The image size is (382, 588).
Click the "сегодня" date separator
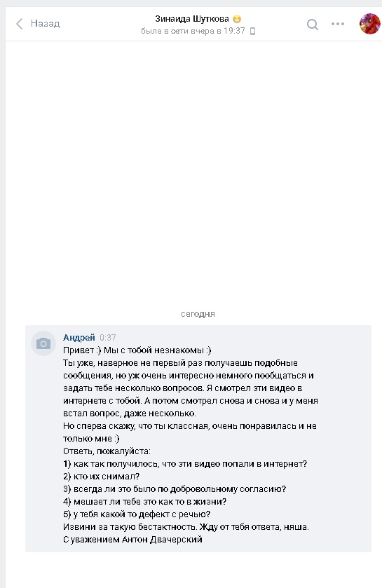pos(198,314)
